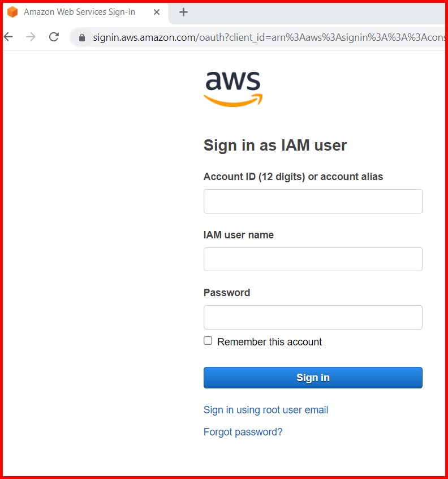Image resolution: width=448 pixels, height=479 pixels.
Task: Reload the page with the refresh icon
Action: coord(53,36)
